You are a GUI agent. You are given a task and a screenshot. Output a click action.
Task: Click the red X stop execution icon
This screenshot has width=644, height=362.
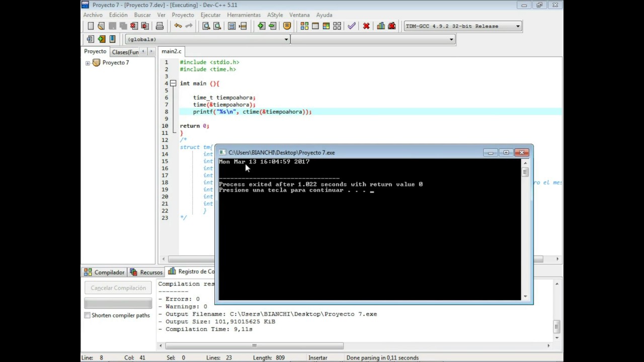(x=366, y=26)
